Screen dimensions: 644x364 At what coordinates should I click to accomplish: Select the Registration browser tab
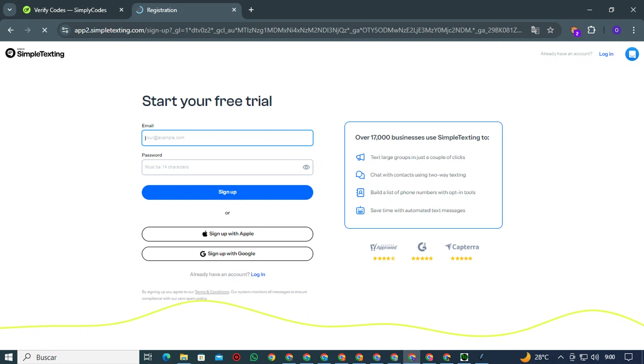(x=162, y=10)
